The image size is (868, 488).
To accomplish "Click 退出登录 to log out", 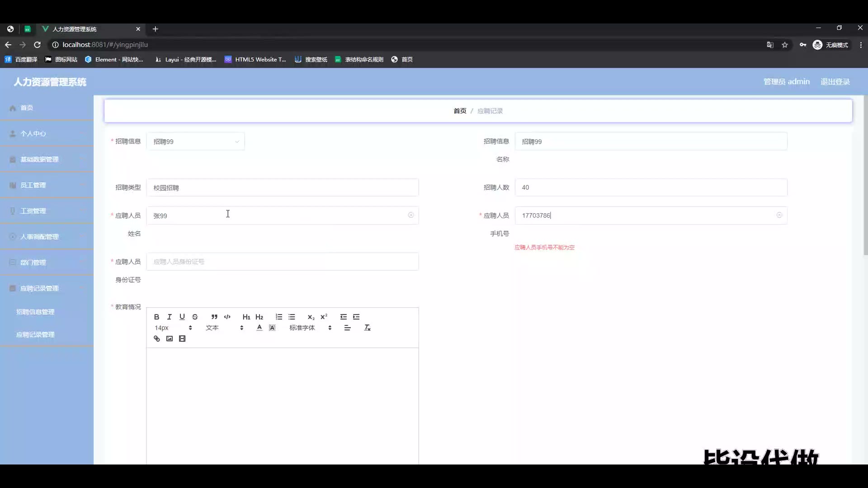I will [x=835, y=82].
